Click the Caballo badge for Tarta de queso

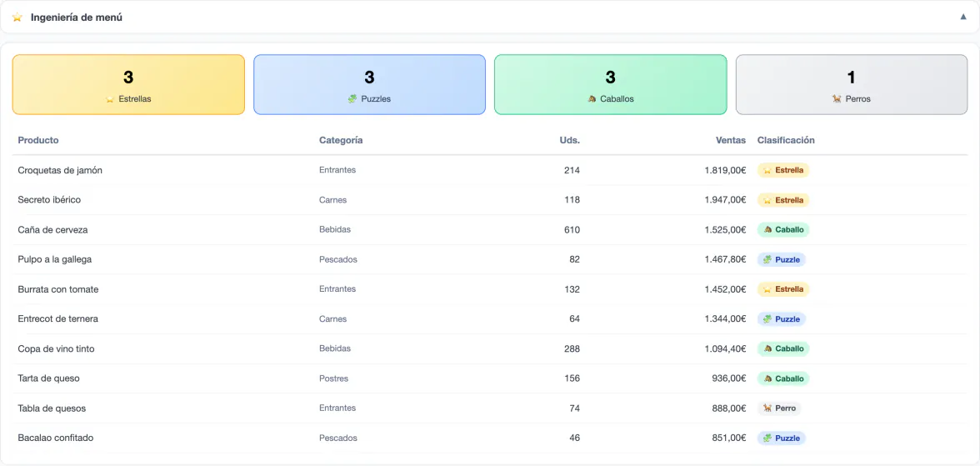pyautogui.click(x=783, y=378)
